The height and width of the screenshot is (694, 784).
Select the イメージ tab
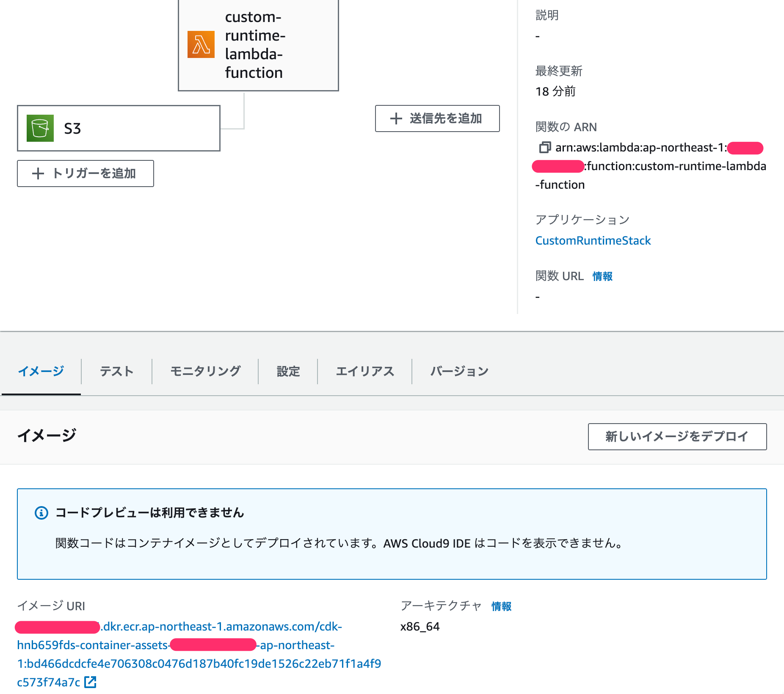41,371
